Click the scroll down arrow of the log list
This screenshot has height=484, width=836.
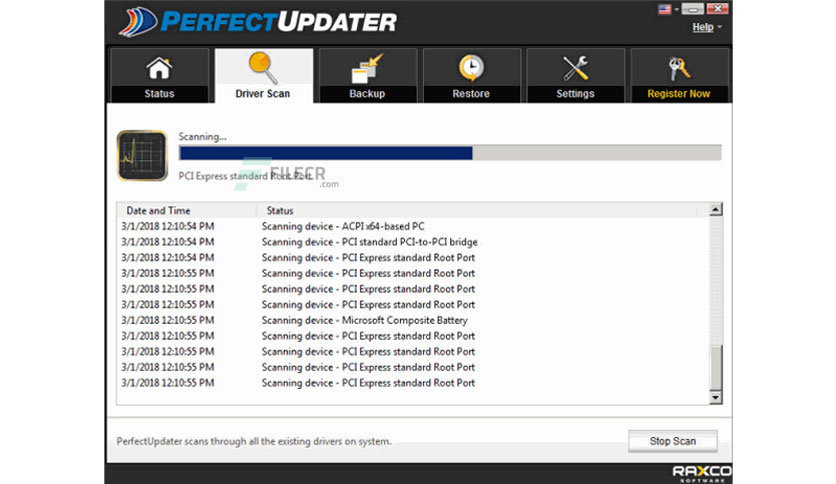716,398
